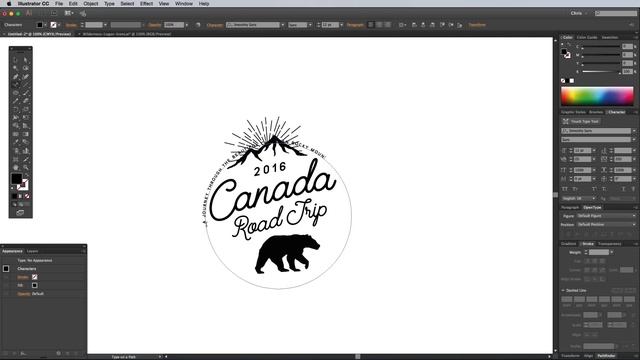Screen dimensions: 640x360
Task: Toggle Small Caps in Character panel
Action: [575, 189]
